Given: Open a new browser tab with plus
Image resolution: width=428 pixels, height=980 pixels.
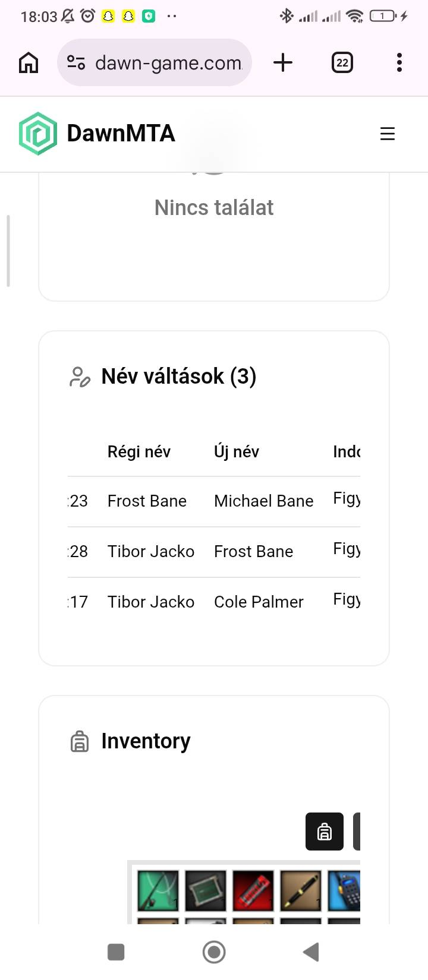Looking at the screenshot, I should (x=283, y=62).
